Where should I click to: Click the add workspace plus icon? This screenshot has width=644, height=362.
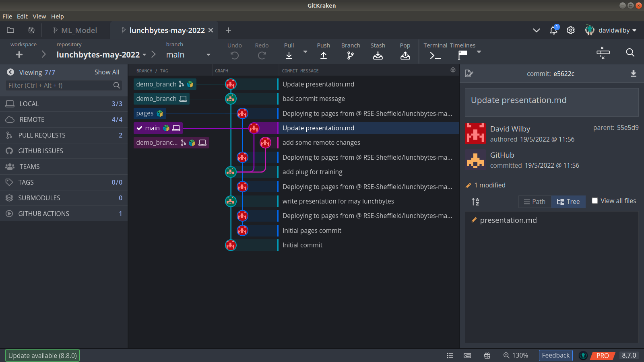pyautogui.click(x=19, y=55)
